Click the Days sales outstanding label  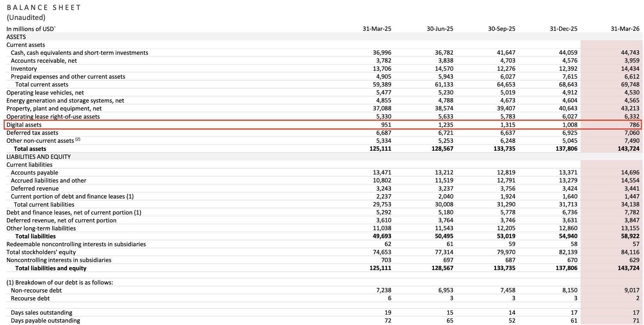(x=42, y=313)
